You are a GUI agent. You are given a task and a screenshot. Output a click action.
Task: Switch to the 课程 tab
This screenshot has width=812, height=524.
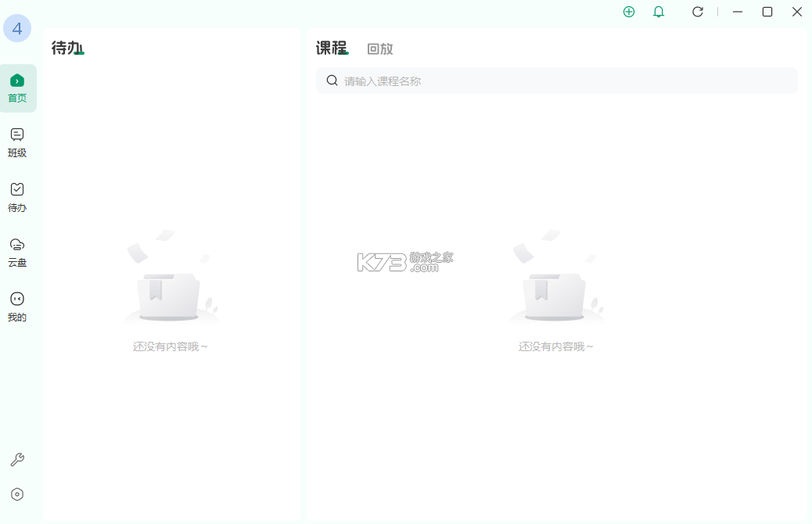click(332, 48)
